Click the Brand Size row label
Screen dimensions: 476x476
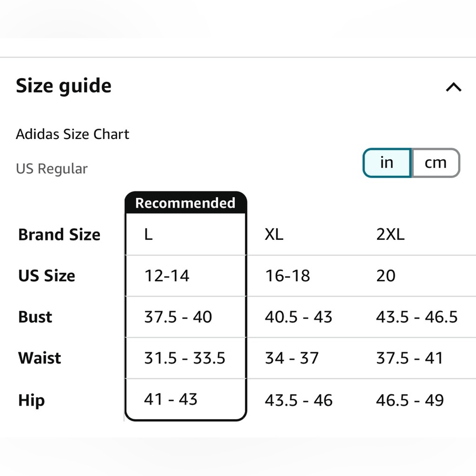click(59, 235)
